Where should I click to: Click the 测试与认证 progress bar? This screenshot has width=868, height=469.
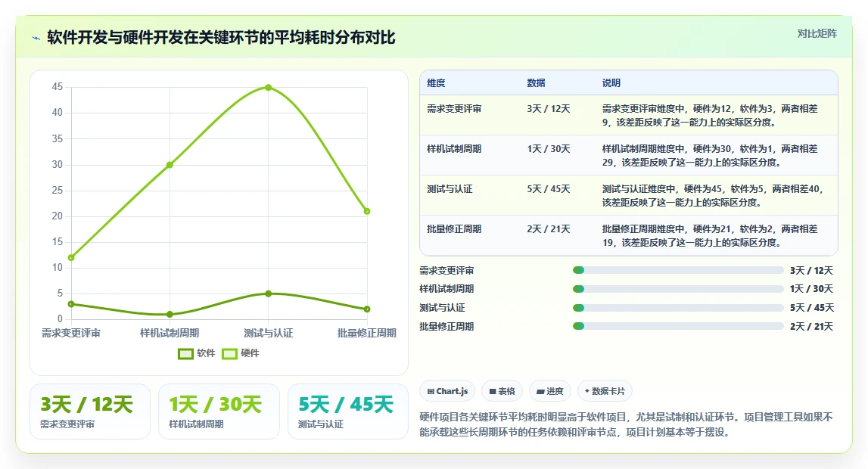(x=678, y=308)
